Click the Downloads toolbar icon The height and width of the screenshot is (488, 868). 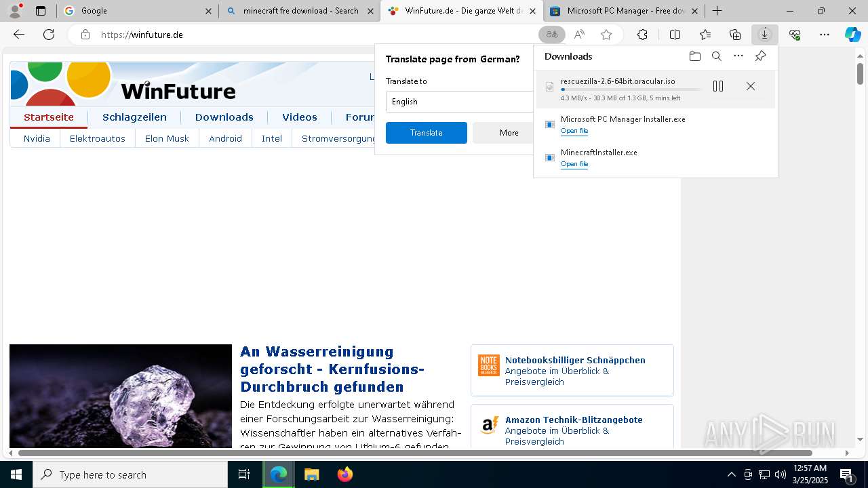pos(764,35)
